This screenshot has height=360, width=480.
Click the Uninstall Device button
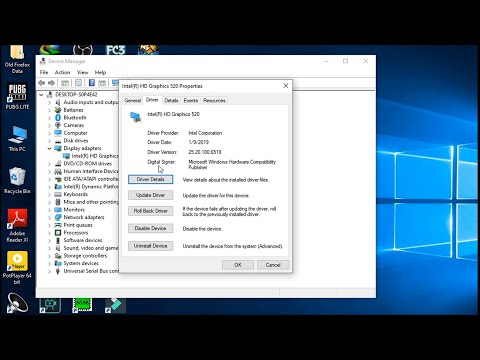click(x=150, y=246)
